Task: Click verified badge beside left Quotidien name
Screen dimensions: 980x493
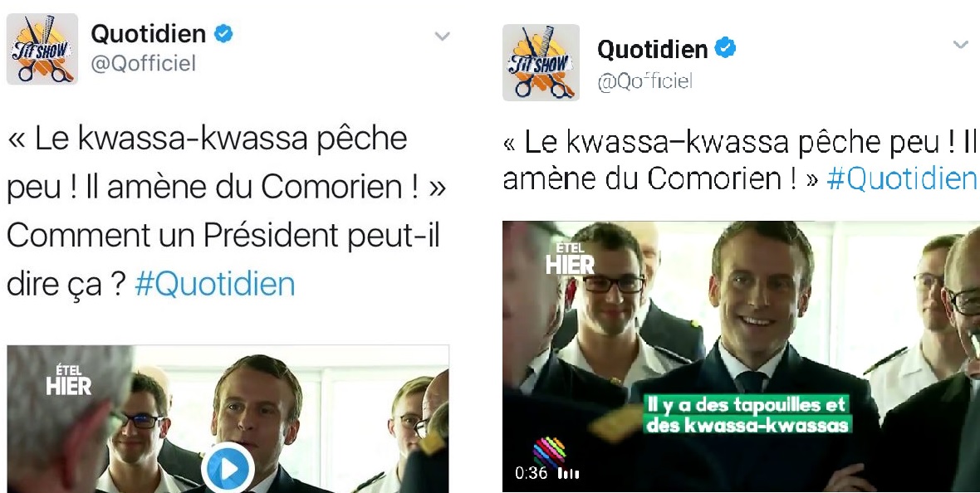Action: pos(223,34)
